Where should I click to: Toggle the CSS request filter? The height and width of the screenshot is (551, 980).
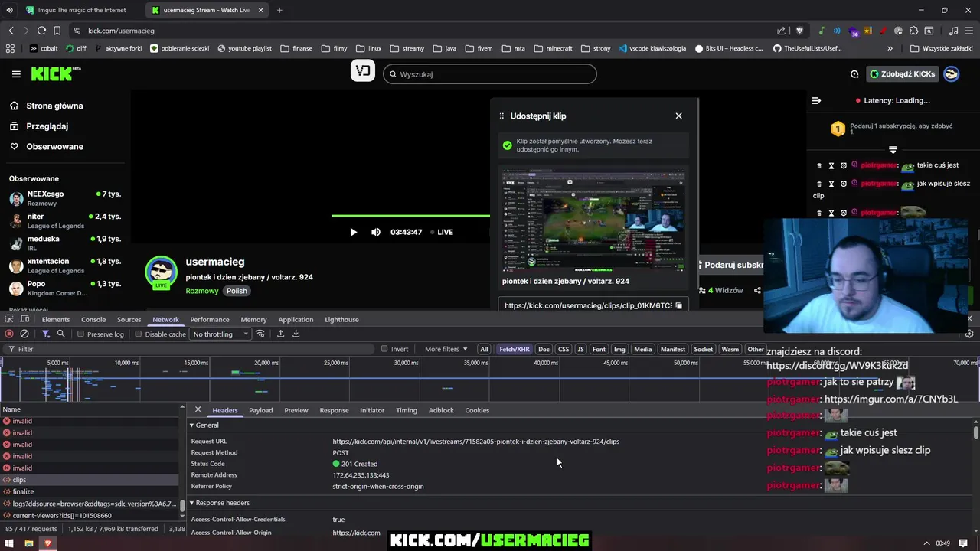point(563,349)
